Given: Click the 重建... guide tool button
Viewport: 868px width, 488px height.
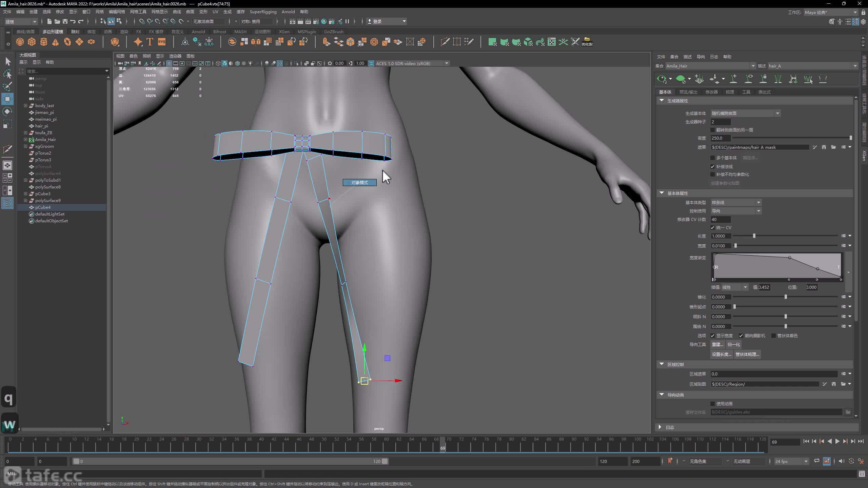Looking at the screenshot, I should coord(717,345).
